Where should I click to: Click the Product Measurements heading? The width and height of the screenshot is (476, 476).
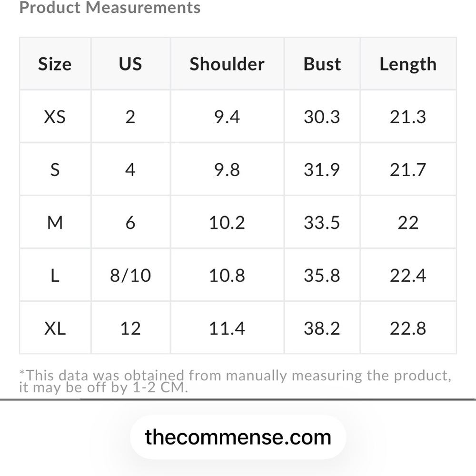(110, 7)
